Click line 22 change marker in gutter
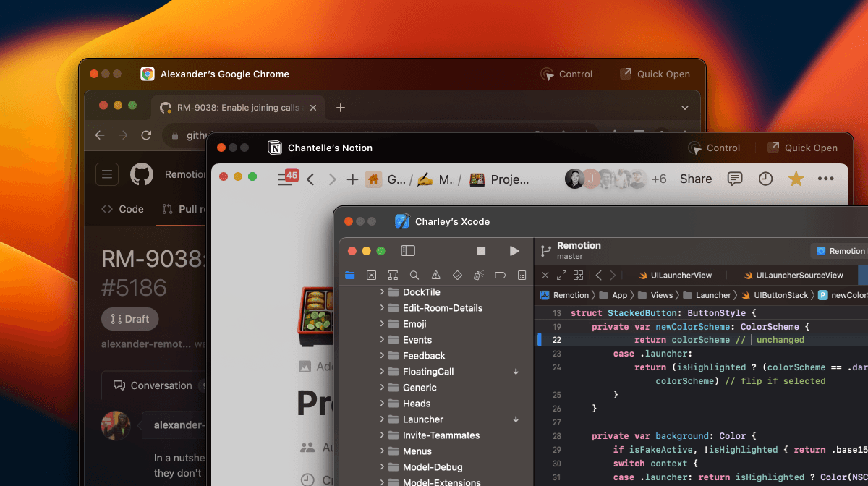This screenshot has width=868, height=486. pos(539,340)
